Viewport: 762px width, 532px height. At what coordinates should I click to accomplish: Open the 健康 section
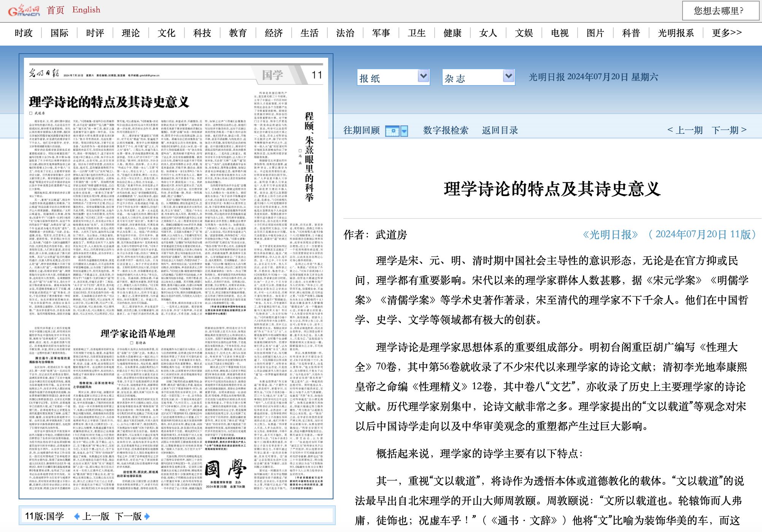coord(452,33)
